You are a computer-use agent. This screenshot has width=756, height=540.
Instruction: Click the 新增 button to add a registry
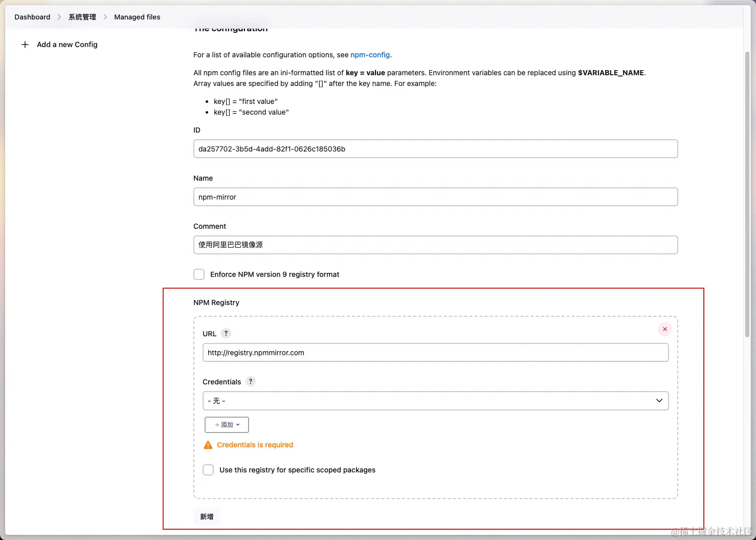point(207,516)
